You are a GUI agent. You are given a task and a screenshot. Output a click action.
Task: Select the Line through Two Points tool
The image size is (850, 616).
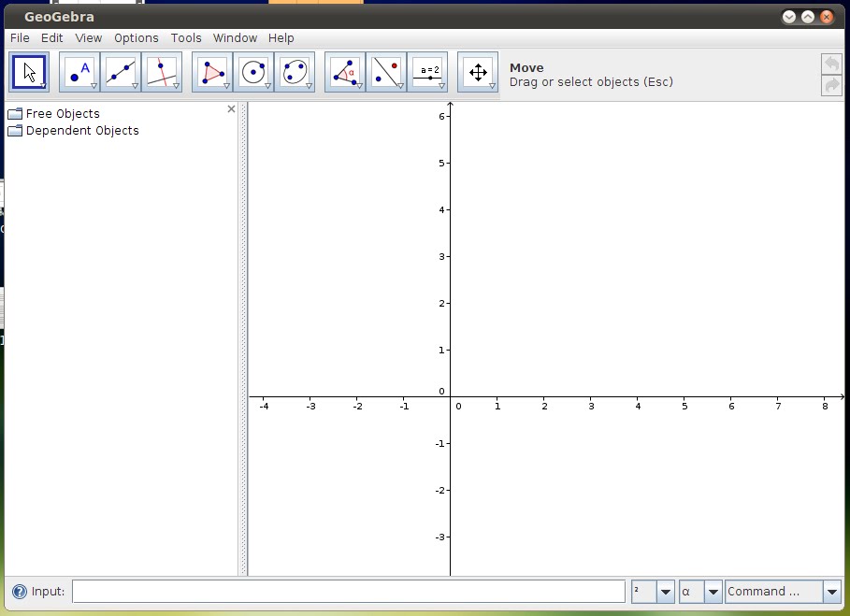121,72
